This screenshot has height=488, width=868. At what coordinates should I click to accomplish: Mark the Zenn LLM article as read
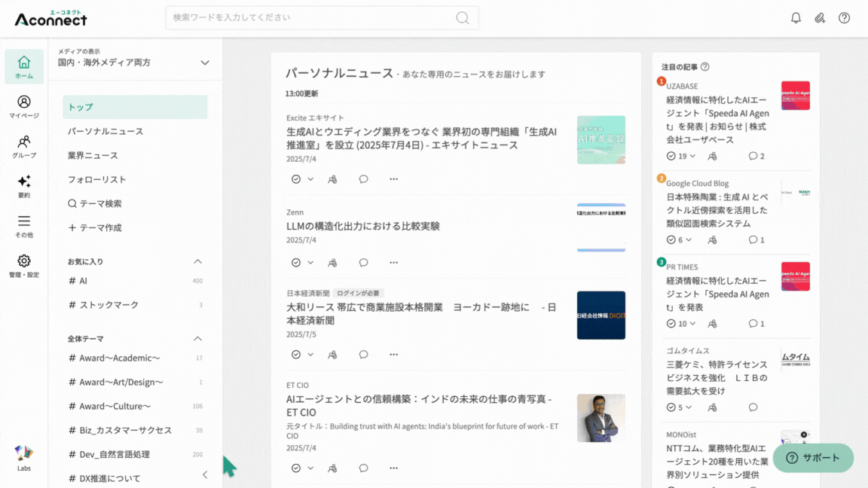[x=296, y=263]
